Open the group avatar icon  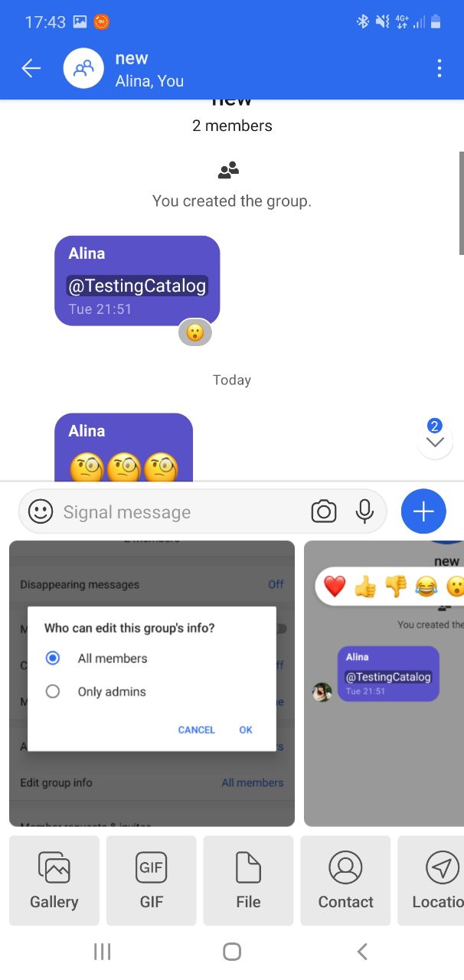point(83,68)
